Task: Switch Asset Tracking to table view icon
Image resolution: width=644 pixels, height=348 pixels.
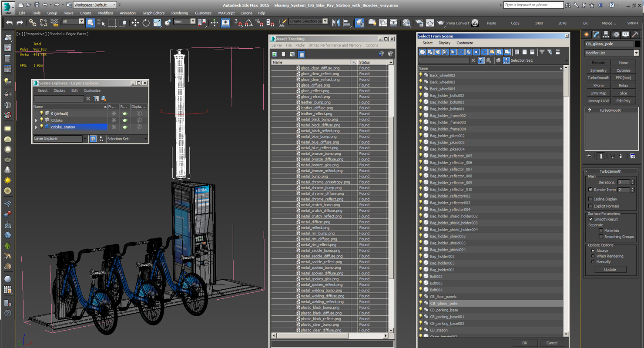Action: tap(302, 54)
